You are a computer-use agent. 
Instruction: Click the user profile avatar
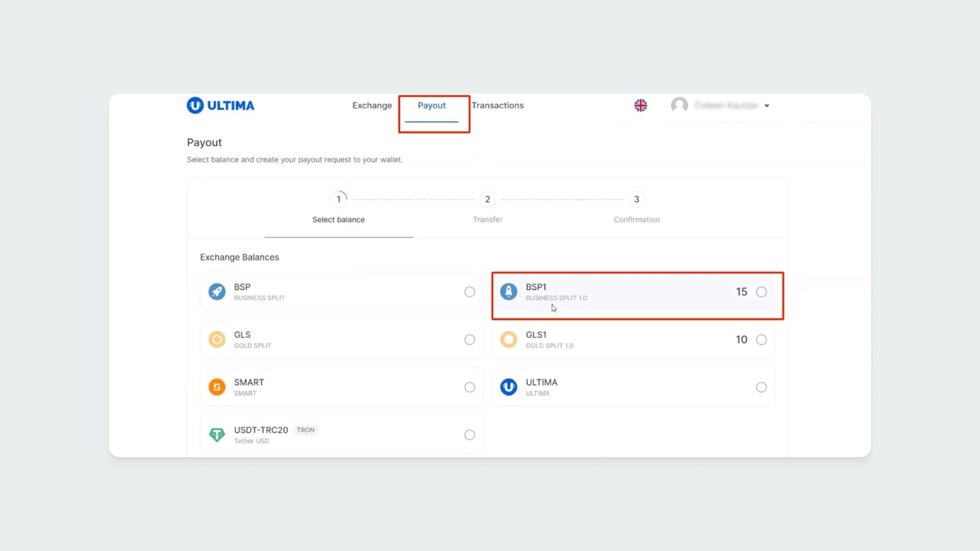tap(679, 105)
